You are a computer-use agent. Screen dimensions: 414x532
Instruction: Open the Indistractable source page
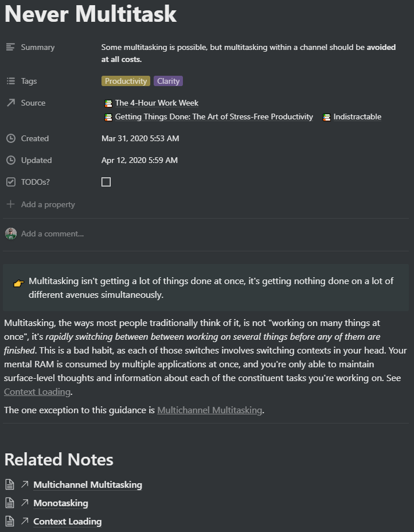pyautogui.click(x=357, y=117)
